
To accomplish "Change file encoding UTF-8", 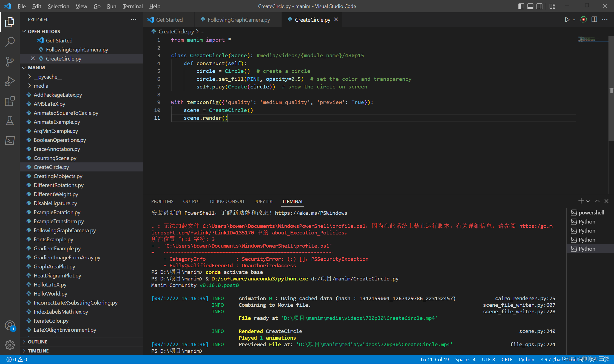I will (488, 360).
